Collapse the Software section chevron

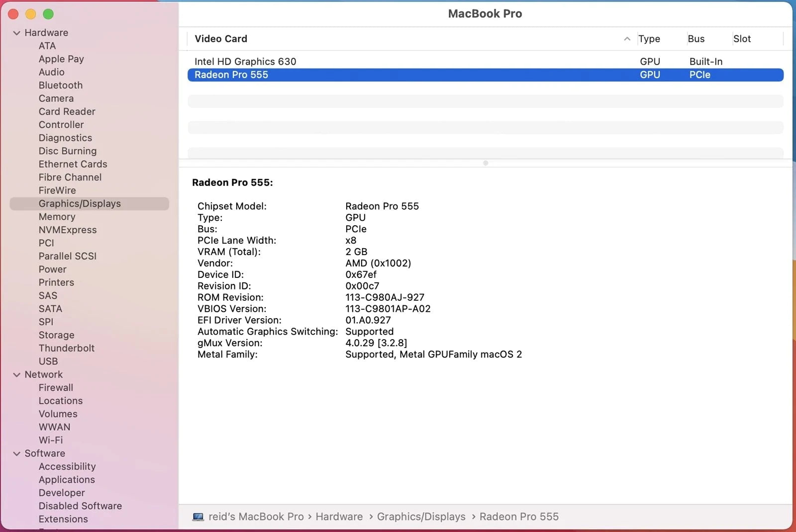17,453
